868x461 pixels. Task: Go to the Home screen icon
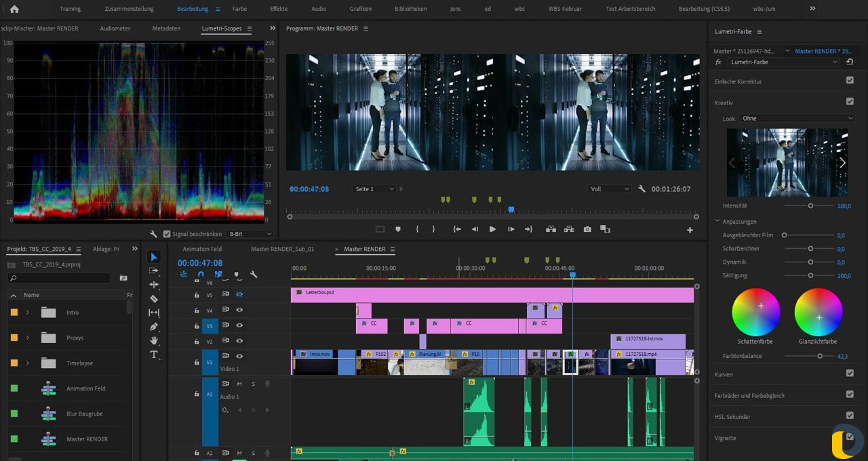[x=14, y=9]
